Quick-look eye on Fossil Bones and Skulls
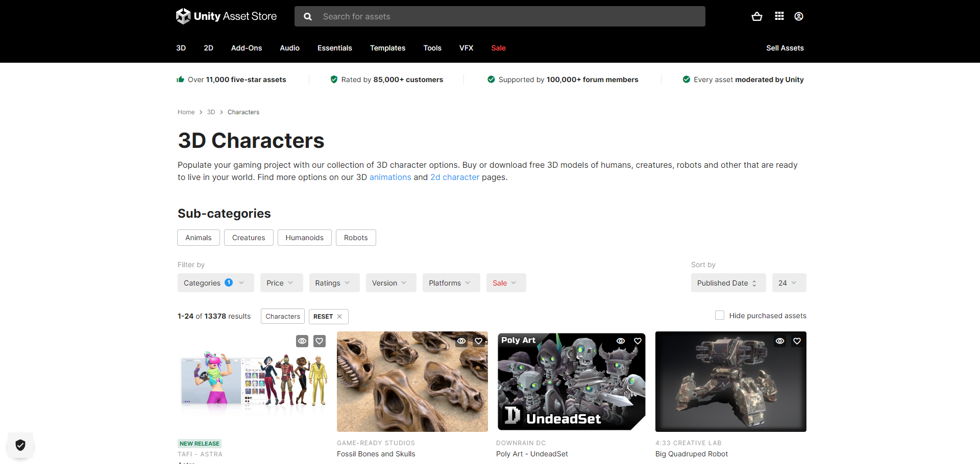Screen dimensions: 980x464 pos(461,341)
